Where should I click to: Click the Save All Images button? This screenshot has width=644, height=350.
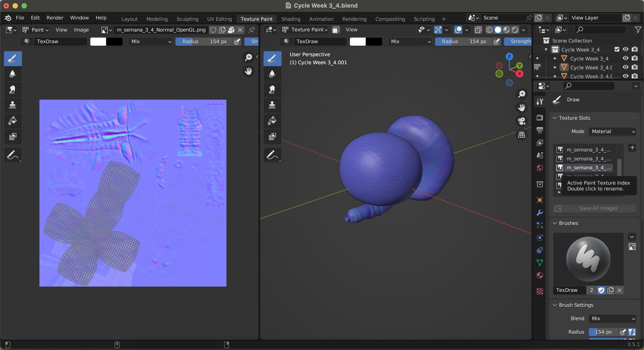tap(595, 208)
